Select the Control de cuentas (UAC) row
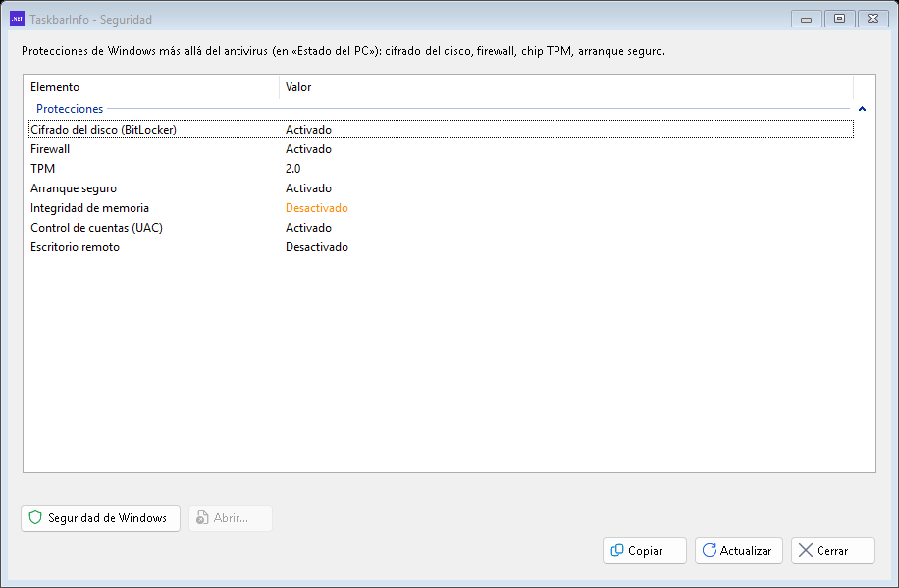This screenshot has width=899, height=588. click(441, 228)
